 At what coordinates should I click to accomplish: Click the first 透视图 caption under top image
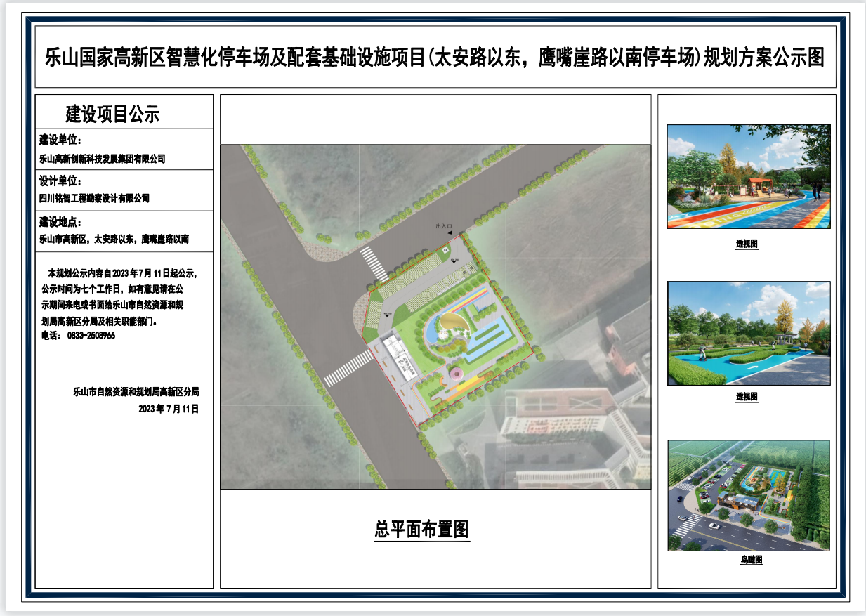pyautogui.click(x=747, y=244)
